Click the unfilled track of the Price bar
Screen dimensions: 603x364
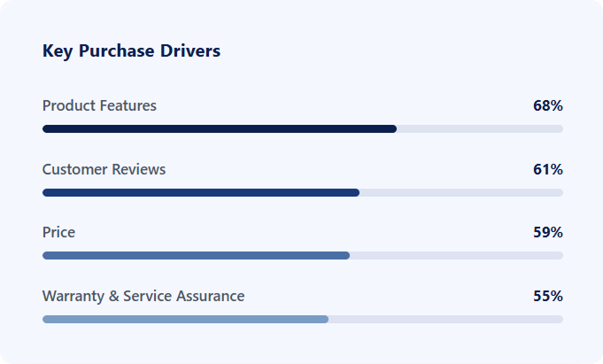tap(456, 256)
